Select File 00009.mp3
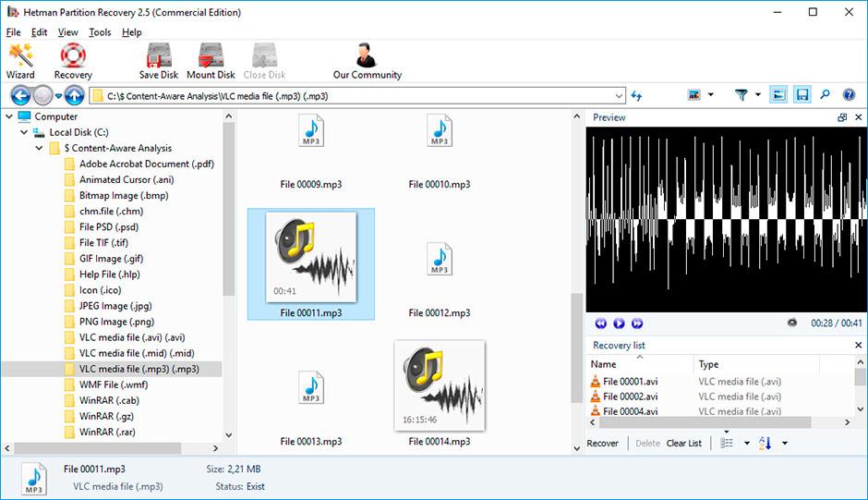Viewport: 868px width, 500px height. tap(311, 152)
